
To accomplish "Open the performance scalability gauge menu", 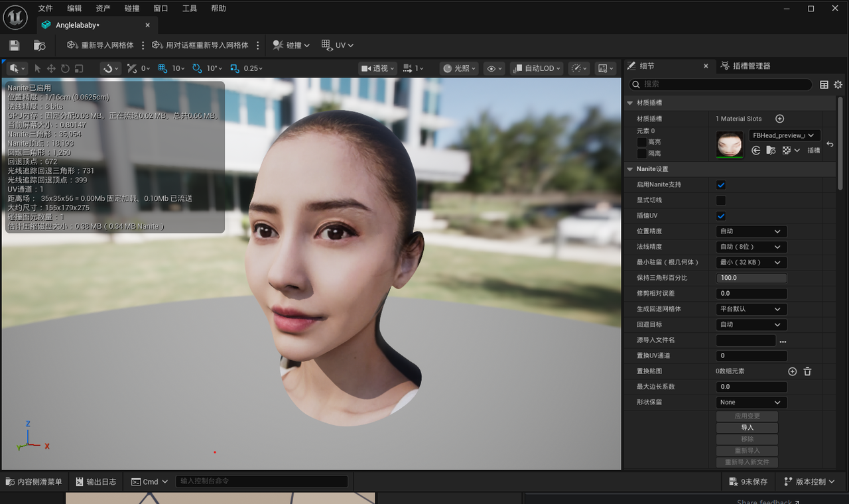I will [579, 68].
